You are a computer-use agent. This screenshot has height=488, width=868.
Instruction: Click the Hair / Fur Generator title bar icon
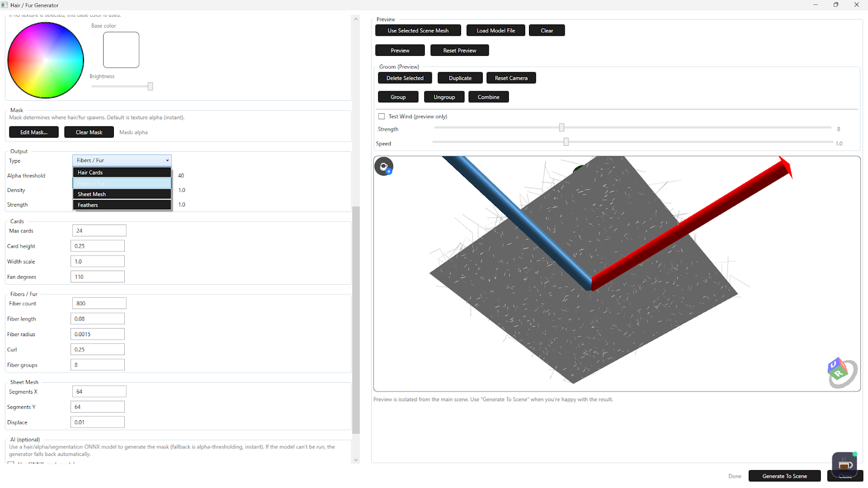tap(5, 5)
